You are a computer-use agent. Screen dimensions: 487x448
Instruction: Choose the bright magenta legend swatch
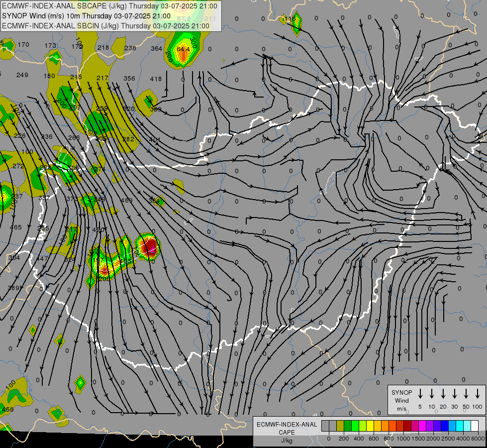(x=422, y=426)
